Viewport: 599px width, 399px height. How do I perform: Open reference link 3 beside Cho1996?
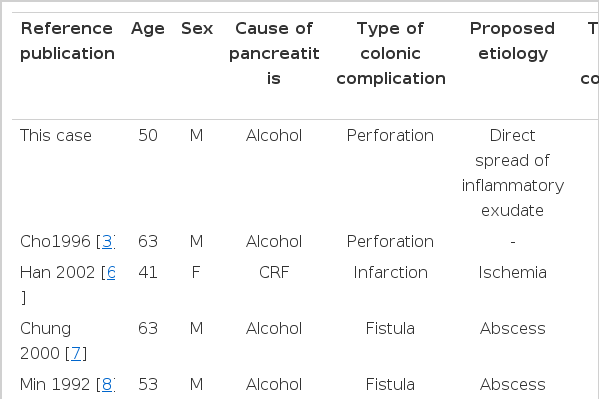pyautogui.click(x=108, y=242)
